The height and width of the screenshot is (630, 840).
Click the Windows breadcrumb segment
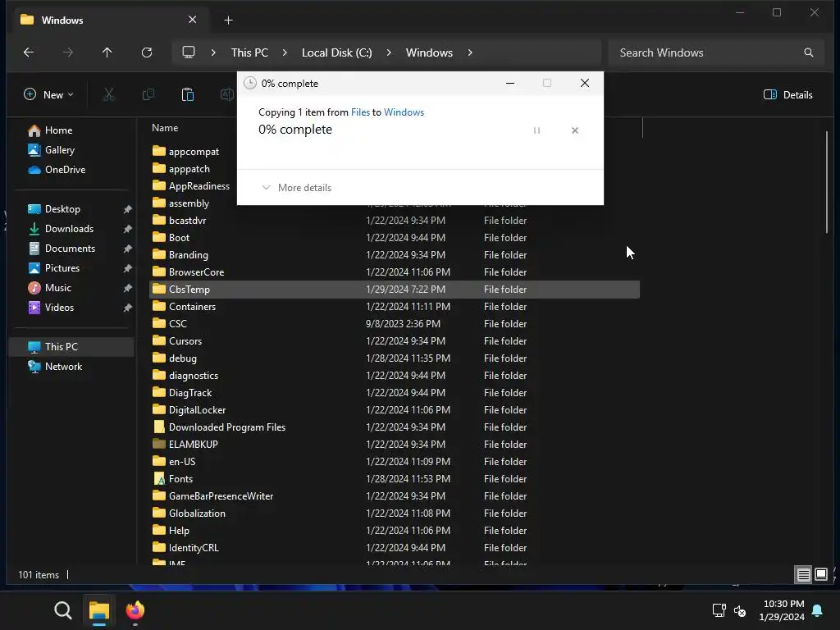[x=429, y=52]
